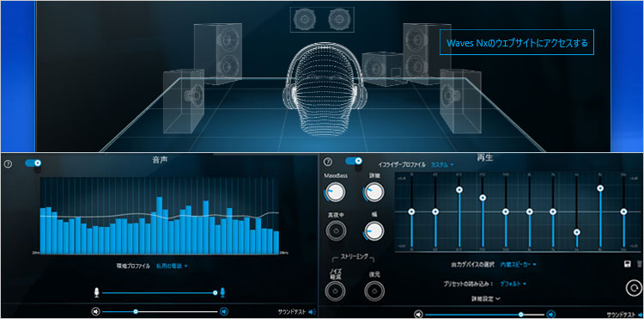Adjust the microphone level slider handle
The image size is (644, 319).
coord(216,292)
